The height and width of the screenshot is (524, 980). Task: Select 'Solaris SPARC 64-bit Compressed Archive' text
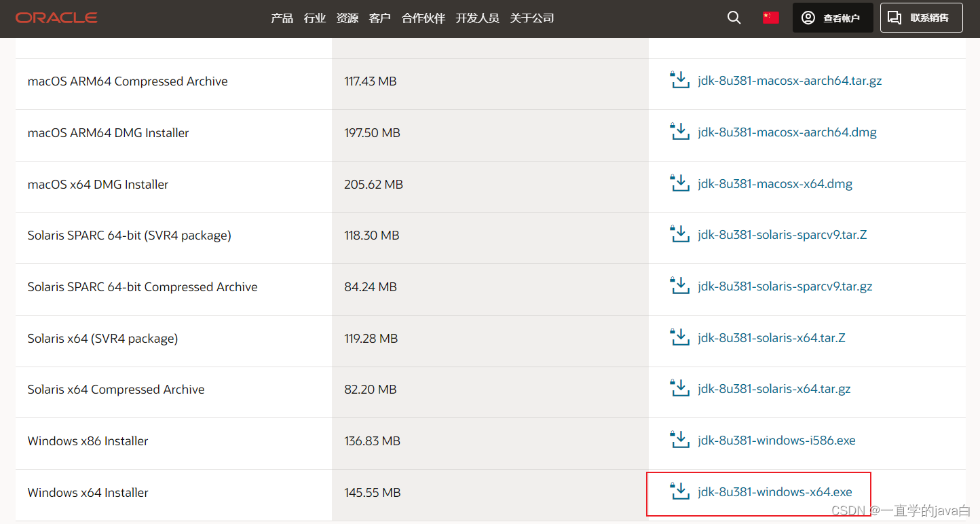pos(143,287)
